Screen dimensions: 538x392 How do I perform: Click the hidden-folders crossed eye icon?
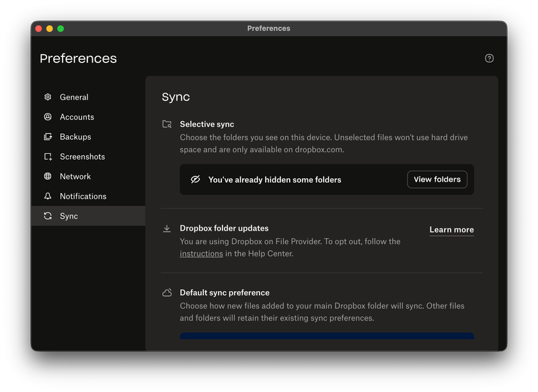[196, 180]
